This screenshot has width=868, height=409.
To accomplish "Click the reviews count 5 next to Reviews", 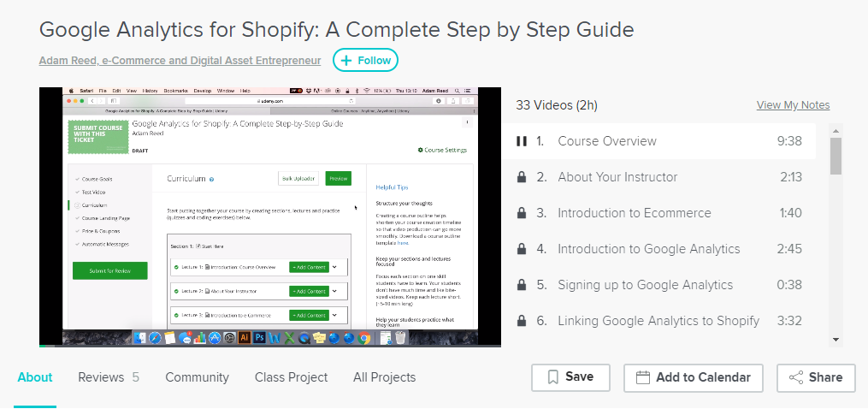I will pyautogui.click(x=136, y=377).
